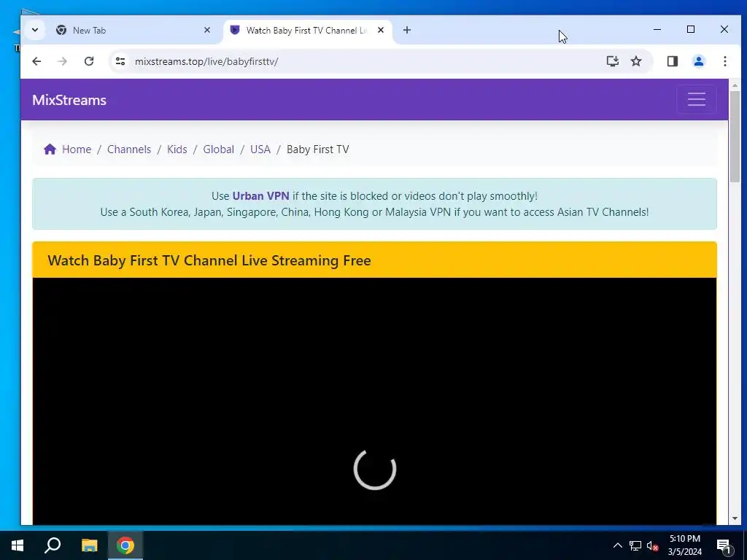Go to Home breadcrumb link
This screenshot has height=560, width=747.
point(76,149)
